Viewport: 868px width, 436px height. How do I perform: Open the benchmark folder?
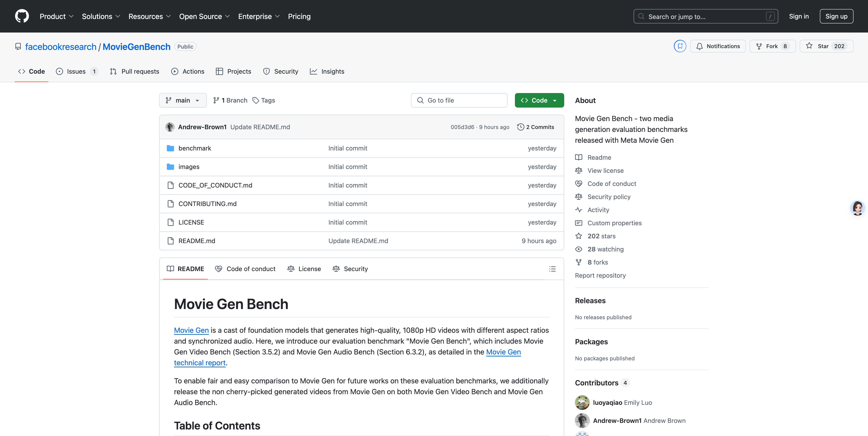click(195, 148)
